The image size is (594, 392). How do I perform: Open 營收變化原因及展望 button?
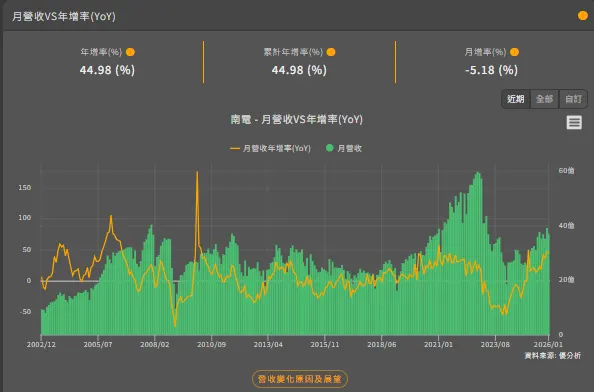tap(300, 379)
